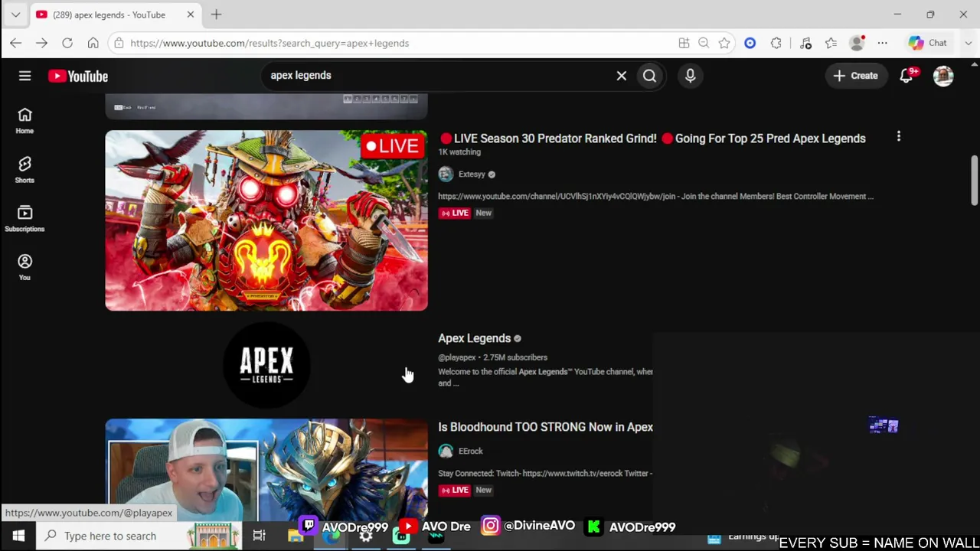Open the browser home button
This screenshot has width=980, height=551.
point(93,44)
